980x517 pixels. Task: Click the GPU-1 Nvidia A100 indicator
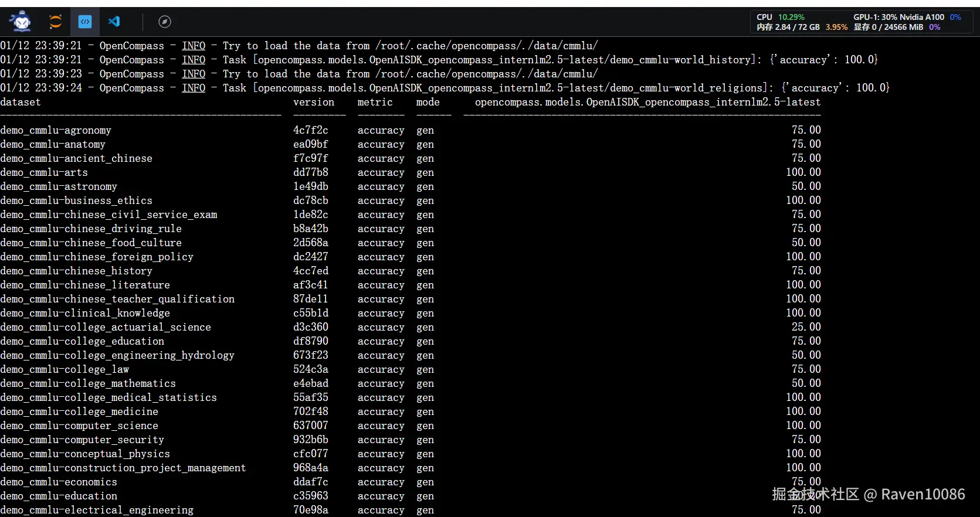point(907,17)
